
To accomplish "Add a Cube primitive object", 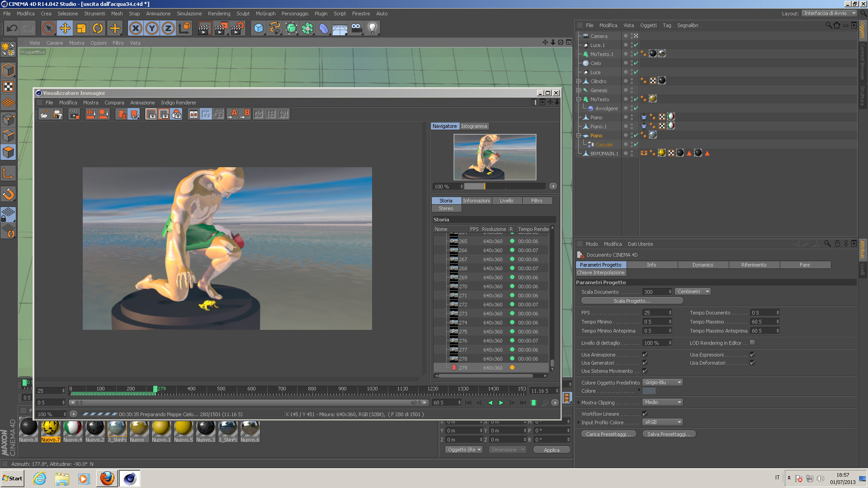I will pos(259,28).
